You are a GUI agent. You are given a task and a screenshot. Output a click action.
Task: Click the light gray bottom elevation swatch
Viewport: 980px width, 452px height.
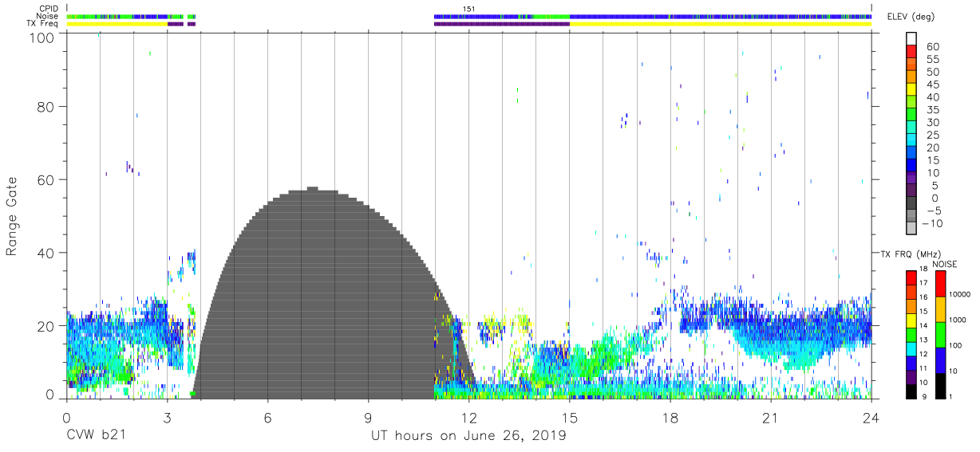coord(911,228)
